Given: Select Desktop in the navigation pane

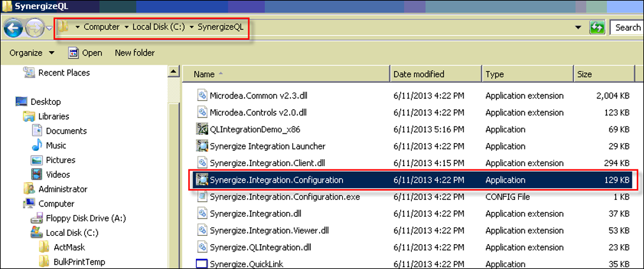Looking at the screenshot, I should 45,102.
